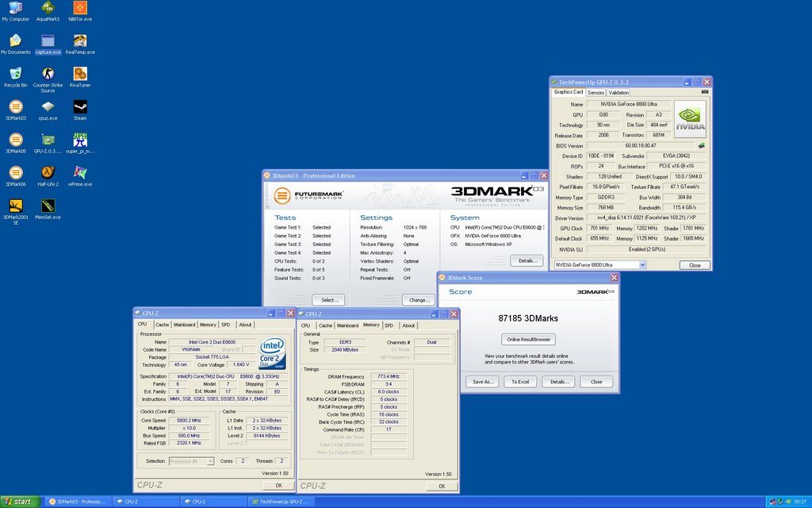Switch to the Sensors tab in GPU-Z

pos(596,92)
